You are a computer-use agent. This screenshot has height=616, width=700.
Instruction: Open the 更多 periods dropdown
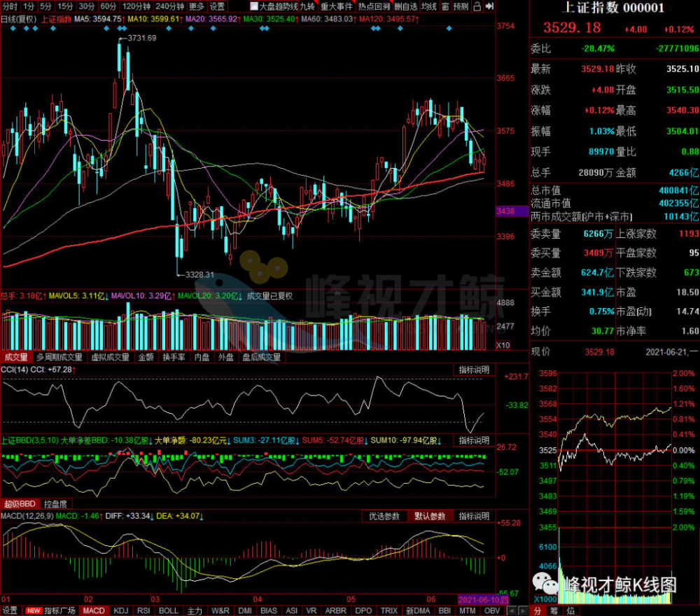196,6
